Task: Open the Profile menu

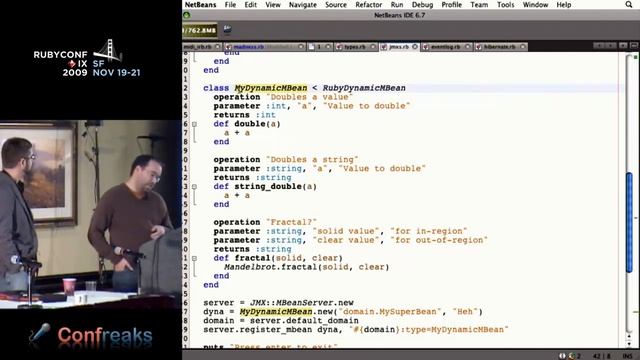Action: click(x=451, y=5)
